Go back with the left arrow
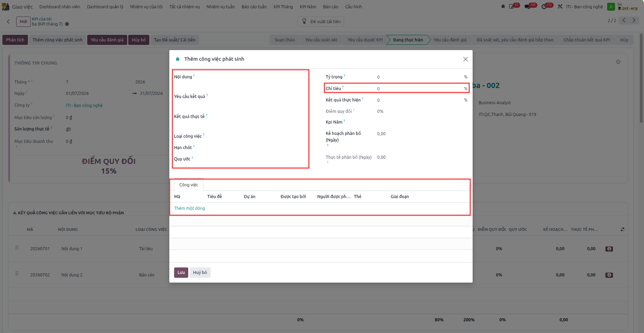The height and width of the screenshot is (333, 644). click(x=9, y=21)
